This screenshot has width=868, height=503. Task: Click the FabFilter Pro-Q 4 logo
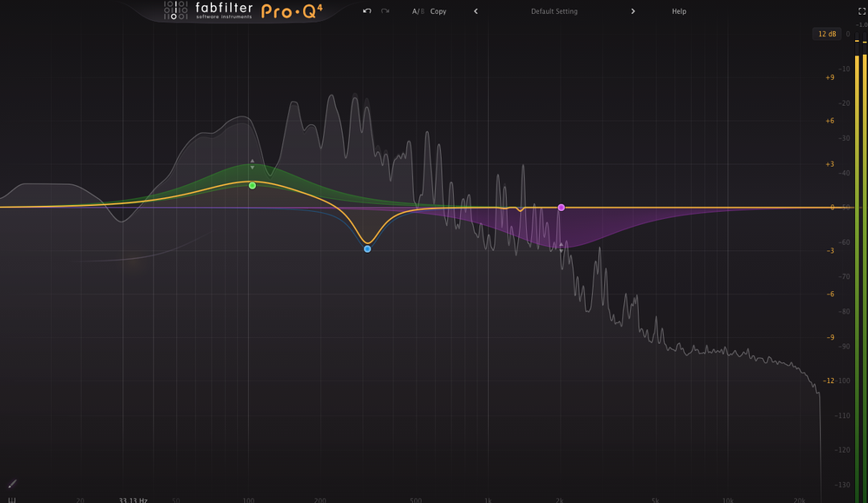pyautogui.click(x=244, y=10)
